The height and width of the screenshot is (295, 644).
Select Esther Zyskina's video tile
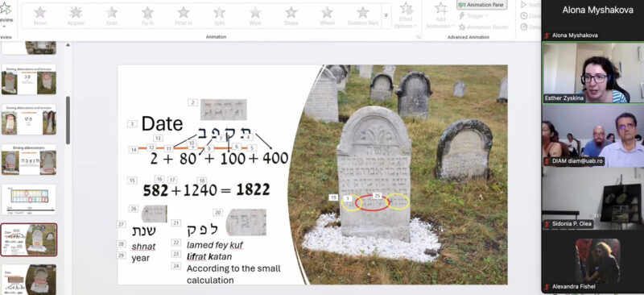[x=593, y=73]
